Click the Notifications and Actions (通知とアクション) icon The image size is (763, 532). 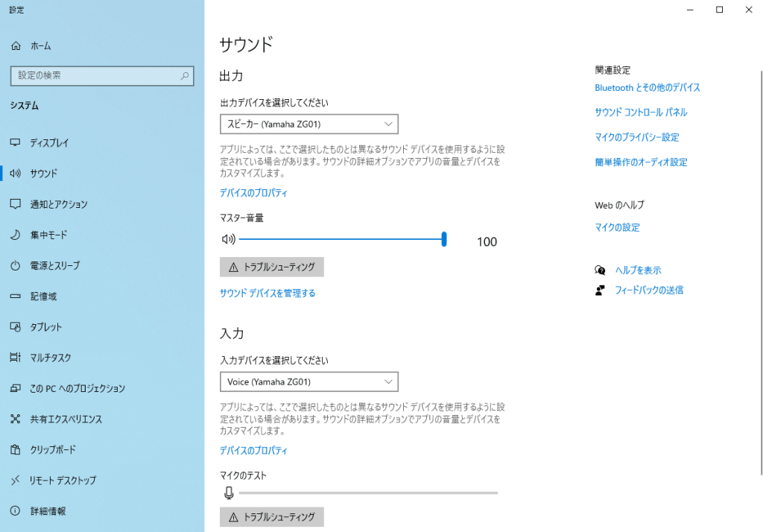(16, 204)
